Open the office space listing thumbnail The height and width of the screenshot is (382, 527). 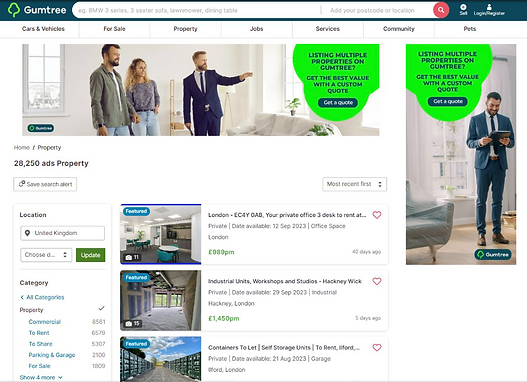coord(161,234)
